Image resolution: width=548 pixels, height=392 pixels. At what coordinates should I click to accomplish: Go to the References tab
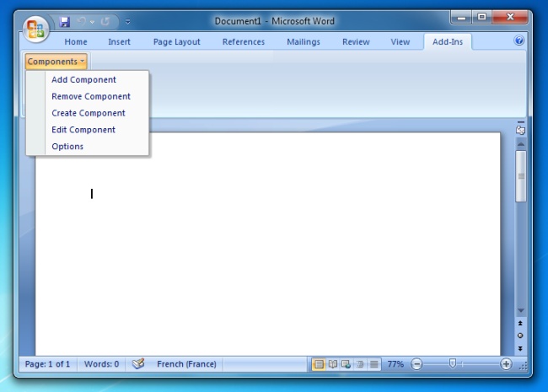244,42
